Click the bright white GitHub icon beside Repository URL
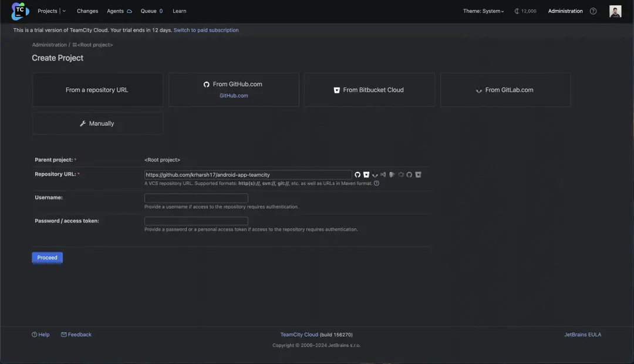 pos(358,175)
